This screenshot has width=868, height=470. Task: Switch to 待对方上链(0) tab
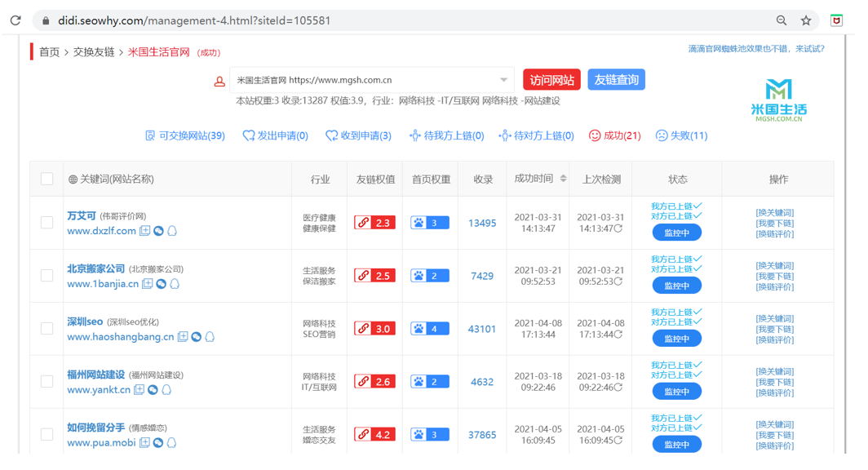[x=536, y=135]
